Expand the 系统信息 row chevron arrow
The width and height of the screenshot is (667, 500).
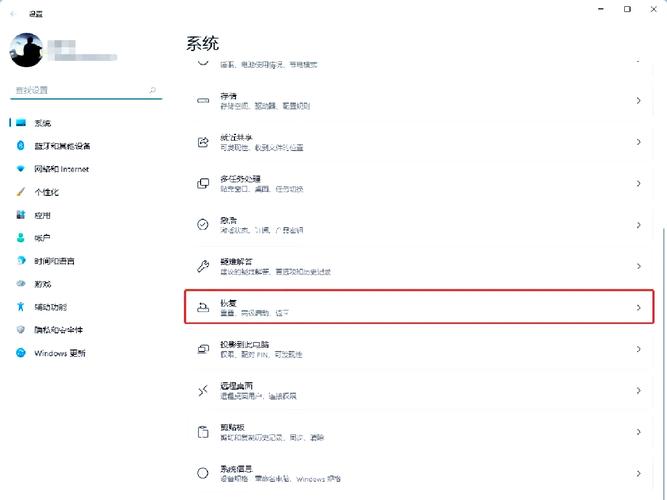[x=638, y=472]
